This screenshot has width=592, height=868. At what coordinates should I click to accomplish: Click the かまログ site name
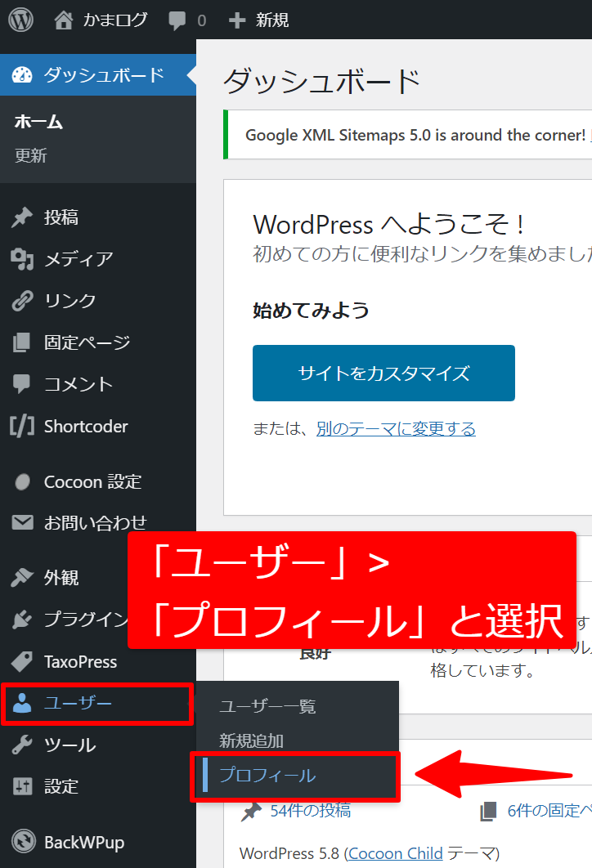[115, 20]
